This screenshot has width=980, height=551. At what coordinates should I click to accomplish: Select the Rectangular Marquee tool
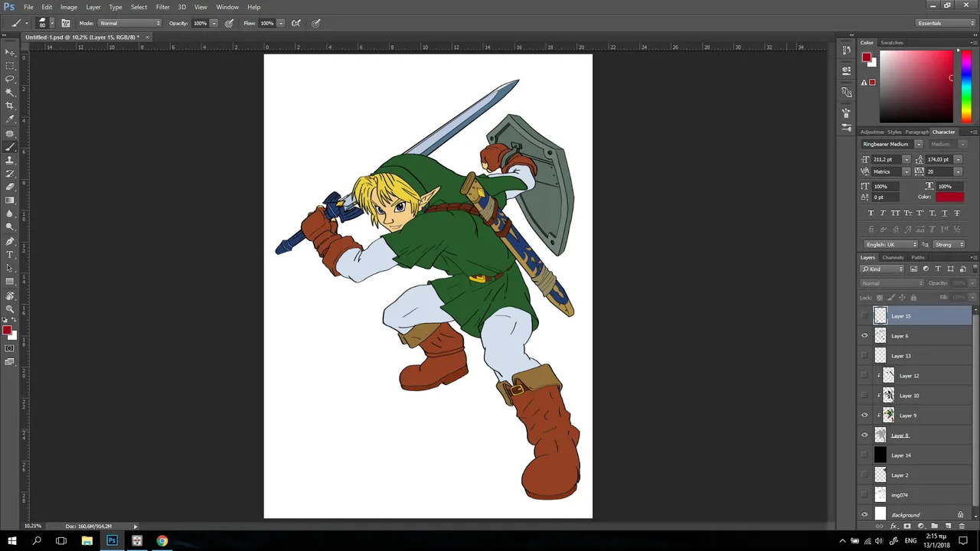[x=10, y=65]
